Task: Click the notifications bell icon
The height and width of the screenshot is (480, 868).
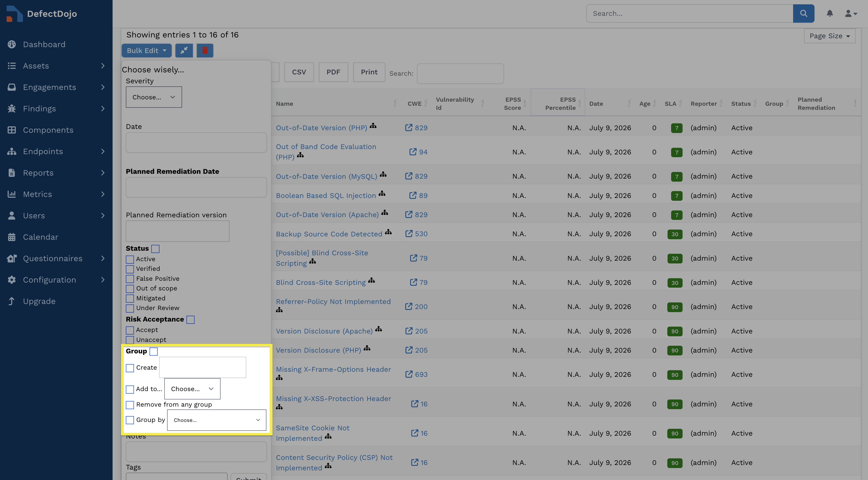Action: (x=830, y=14)
